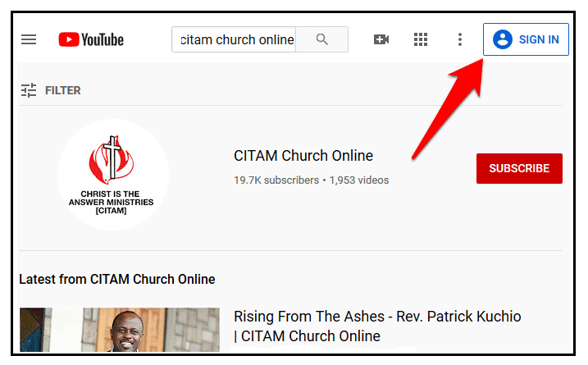Subscribe to CITAM Church Online
This screenshot has width=588, height=365.
[519, 168]
